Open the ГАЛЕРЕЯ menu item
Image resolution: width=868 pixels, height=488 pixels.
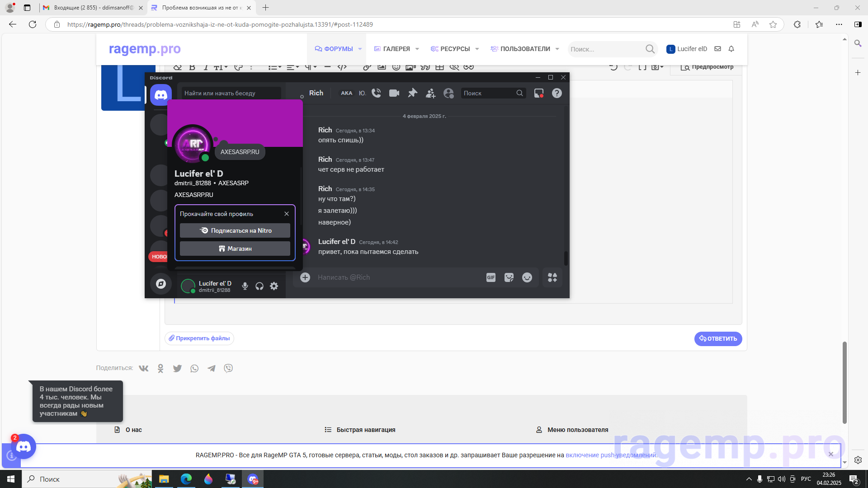coord(396,49)
